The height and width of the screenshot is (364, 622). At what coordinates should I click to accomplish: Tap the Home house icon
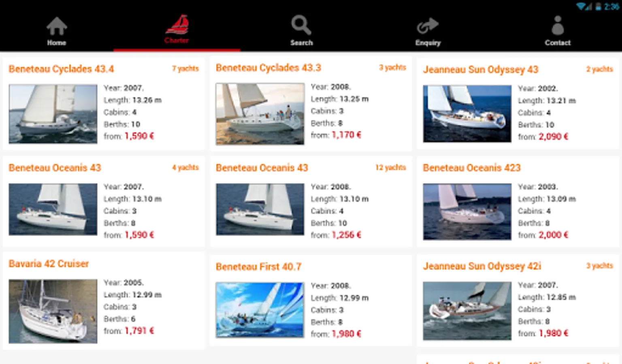pyautogui.click(x=57, y=26)
